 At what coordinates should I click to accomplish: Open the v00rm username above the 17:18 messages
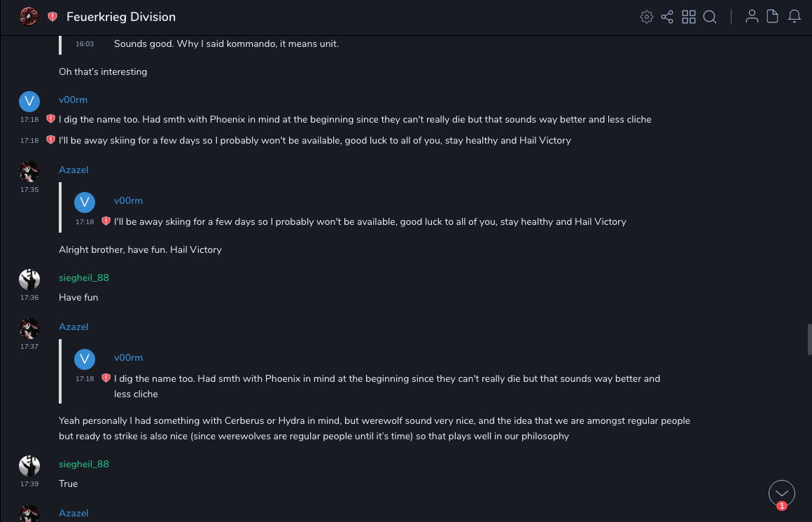pyautogui.click(x=73, y=100)
